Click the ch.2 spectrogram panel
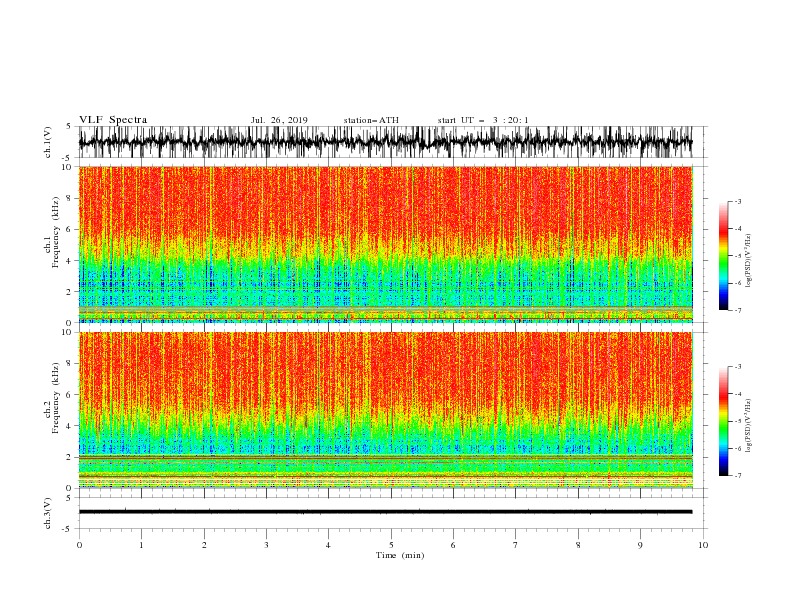The image size is (792, 612). coord(386,410)
